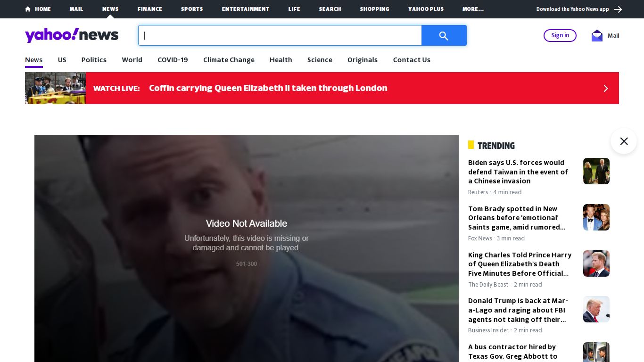Switch to the Originals section tab
The height and width of the screenshot is (362, 644).
pos(363,60)
